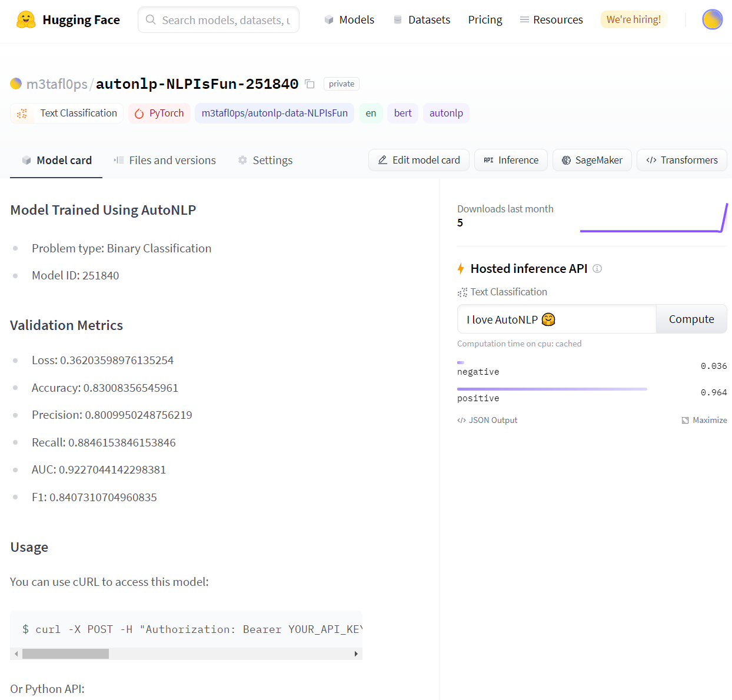The height and width of the screenshot is (700, 732).
Task: Click the lightning bolt inference icon
Action: (x=461, y=269)
